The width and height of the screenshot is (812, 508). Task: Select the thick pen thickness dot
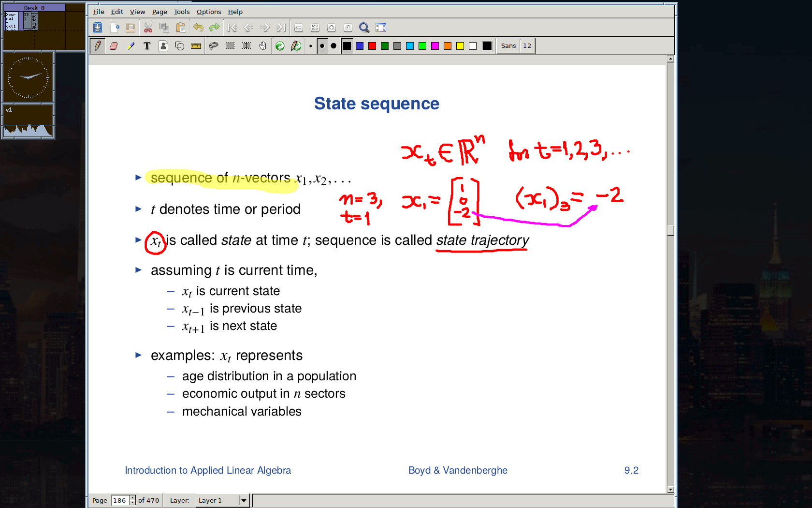click(333, 46)
